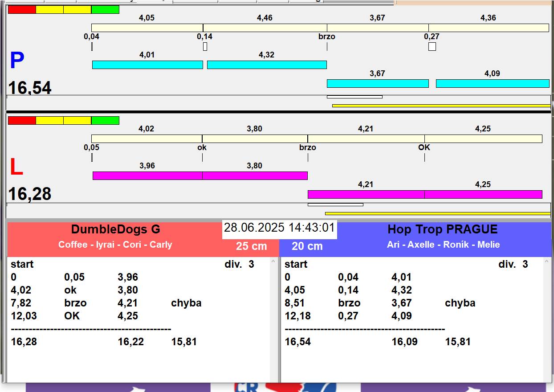Select the magenta 3,80 run bar
The width and height of the screenshot is (554, 392).
tap(255, 176)
